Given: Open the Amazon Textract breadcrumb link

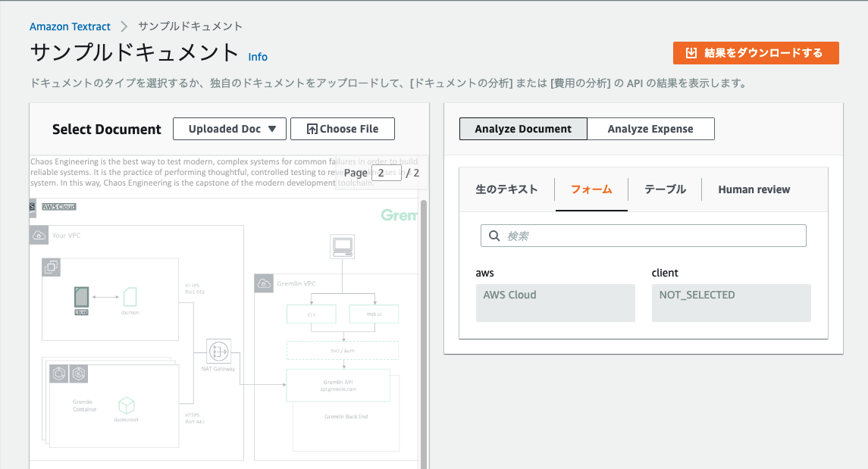Looking at the screenshot, I should click(70, 26).
